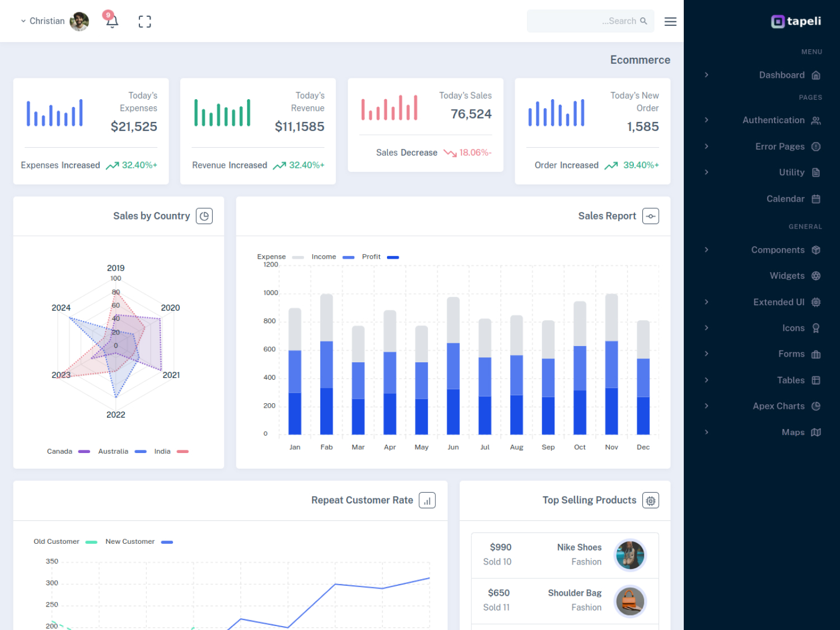The width and height of the screenshot is (840, 630).
Task: Open the Apex Charts menu item
Action: [x=762, y=406]
